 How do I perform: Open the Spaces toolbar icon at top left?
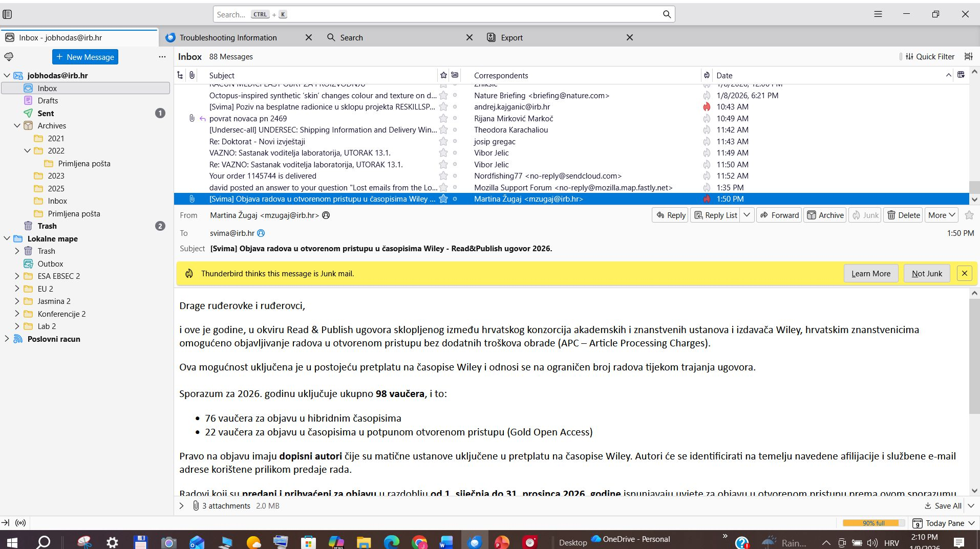pyautogui.click(x=7, y=14)
